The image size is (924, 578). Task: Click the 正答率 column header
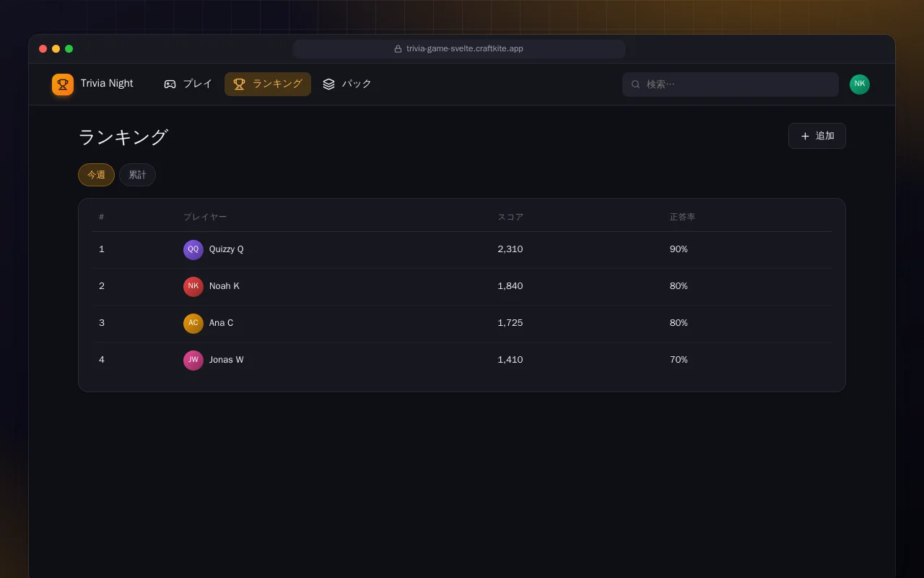(x=682, y=217)
